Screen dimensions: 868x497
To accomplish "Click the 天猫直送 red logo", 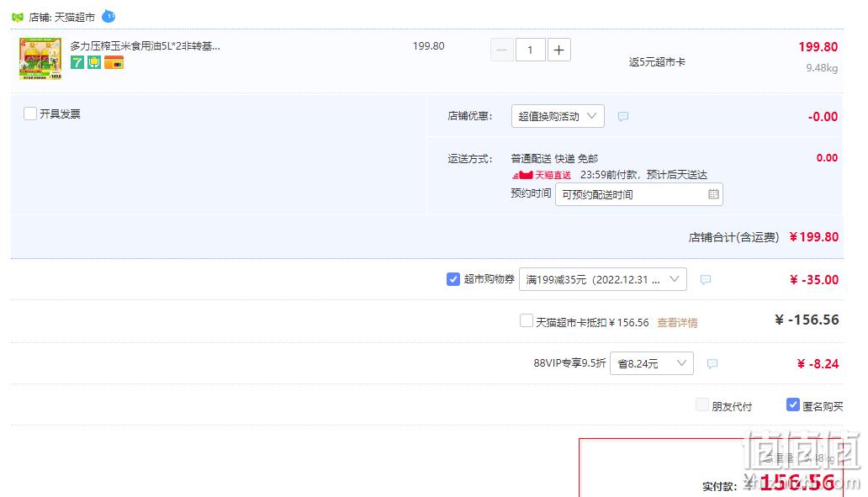I will [x=542, y=175].
